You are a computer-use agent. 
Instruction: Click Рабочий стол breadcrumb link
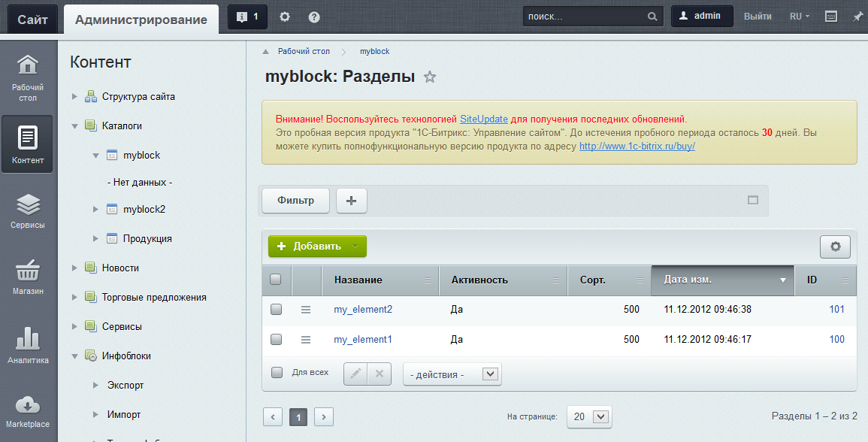point(304,52)
